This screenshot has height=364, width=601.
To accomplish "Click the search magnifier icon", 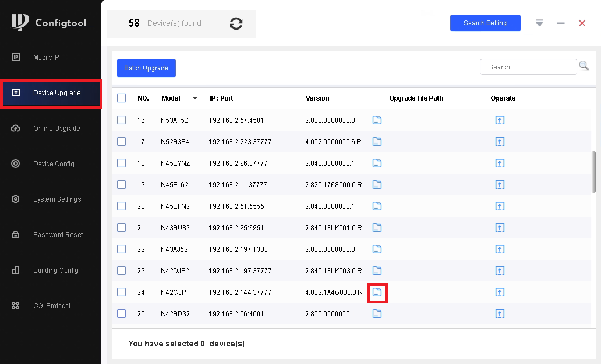I will (584, 66).
